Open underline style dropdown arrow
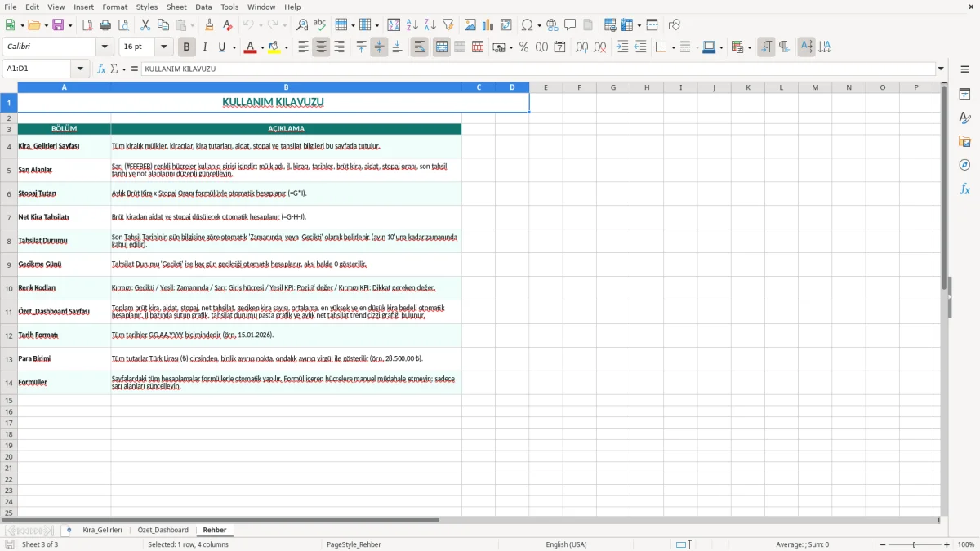The width and height of the screenshot is (980, 551). [234, 47]
